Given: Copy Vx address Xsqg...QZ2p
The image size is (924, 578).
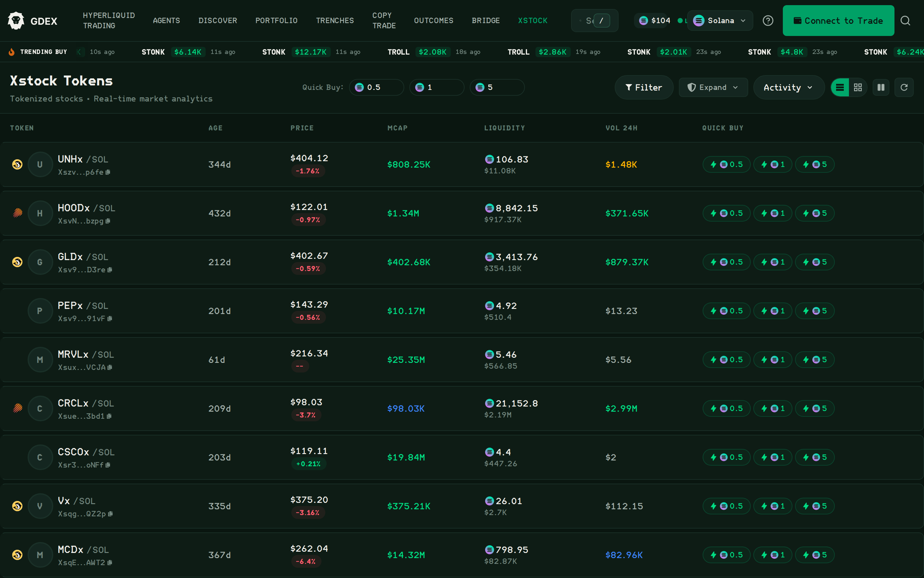Looking at the screenshot, I should [110, 514].
